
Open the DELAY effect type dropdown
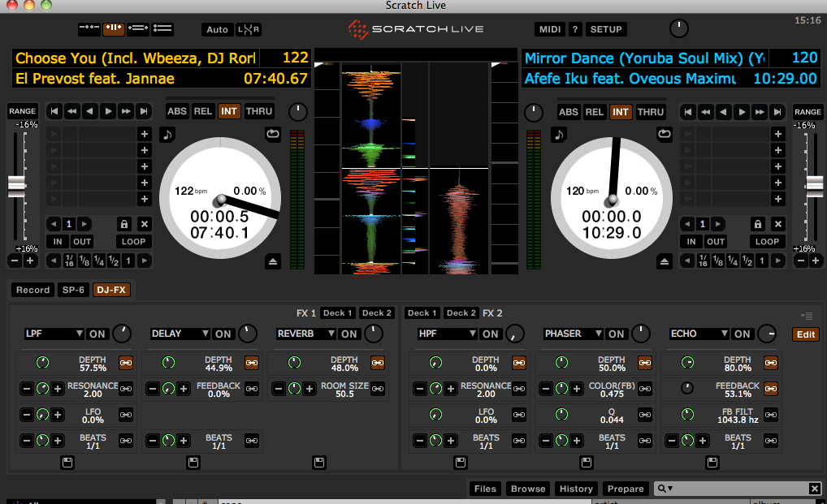[x=180, y=334]
